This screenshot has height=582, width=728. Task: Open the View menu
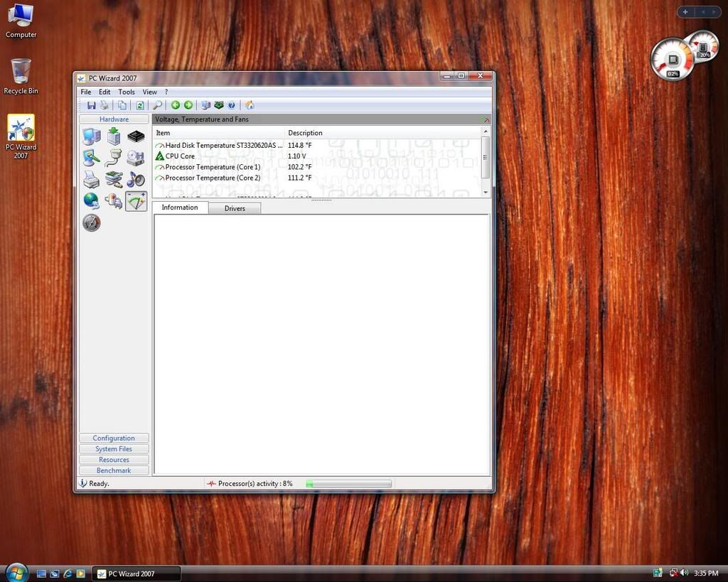pyautogui.click(x=149, y=92)
